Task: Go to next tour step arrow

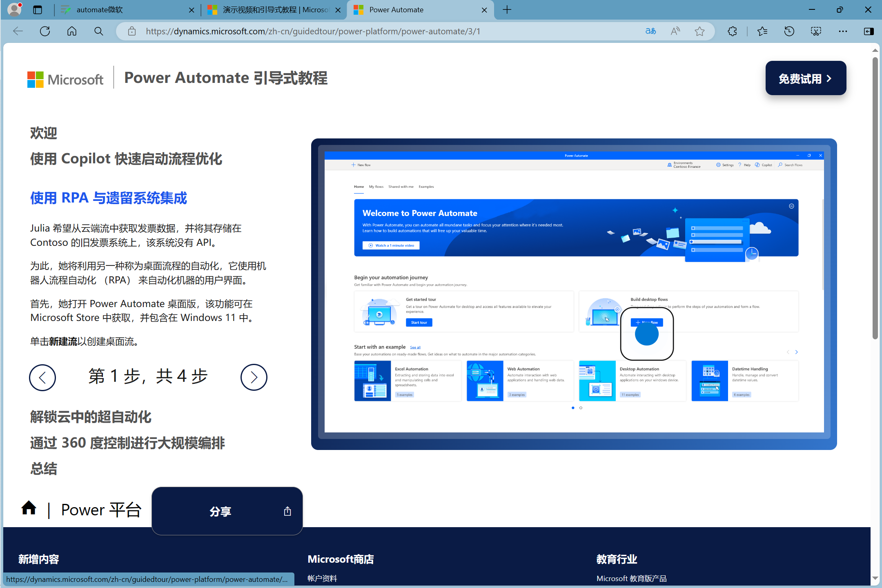Action: coord(254,377)
